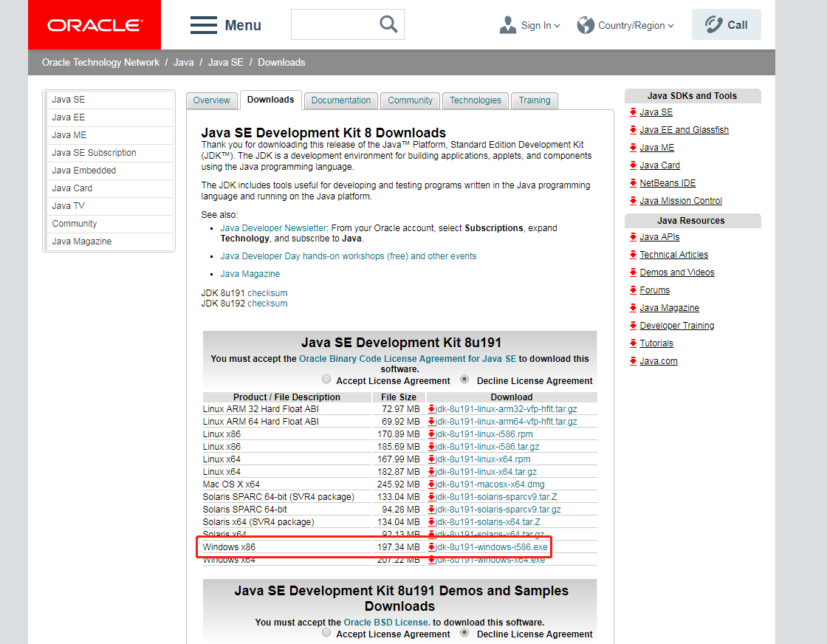Open the Documentation tab
827x644 pixels.
[340, 100]
